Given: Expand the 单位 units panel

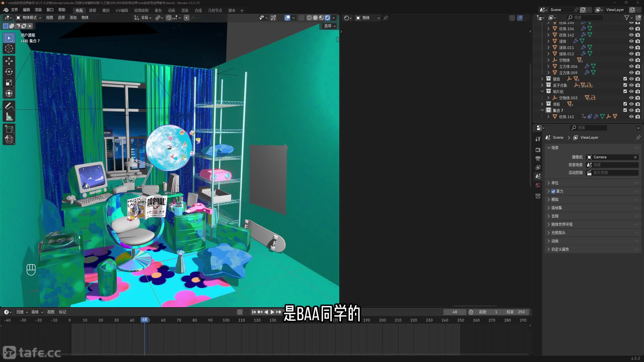Looking at the screenshot, I should (555, 183).
